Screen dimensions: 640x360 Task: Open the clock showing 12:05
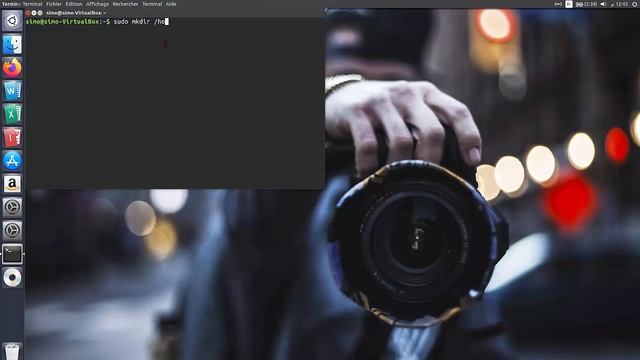620,4
